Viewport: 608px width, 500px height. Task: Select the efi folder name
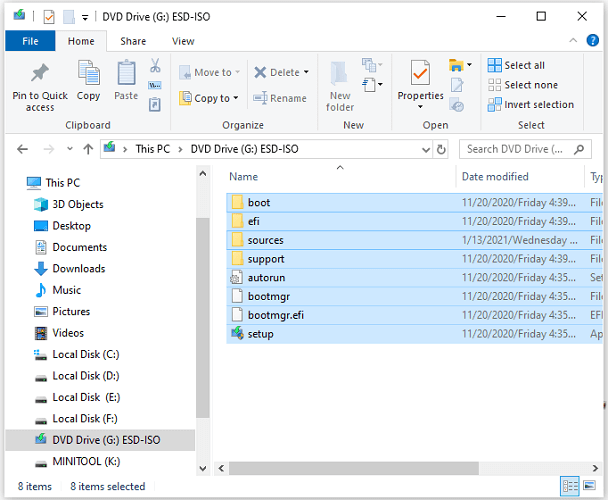[254, 221]
